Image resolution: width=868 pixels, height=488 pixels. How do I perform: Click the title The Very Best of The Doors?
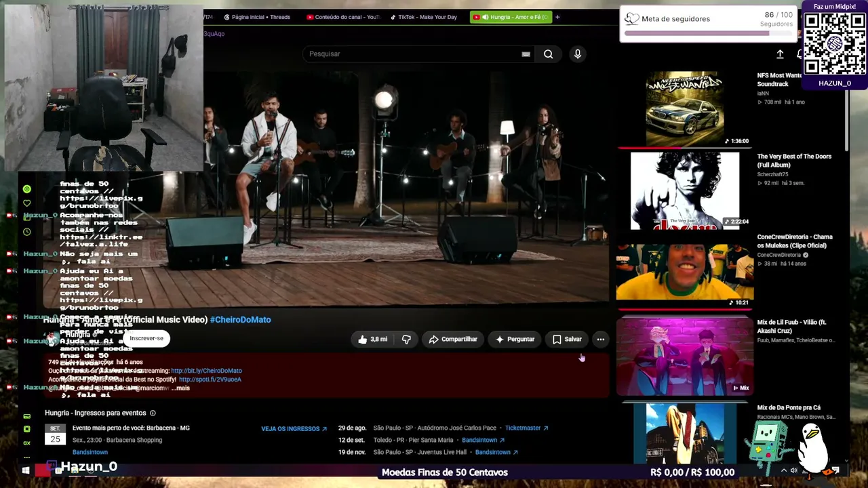794,161
